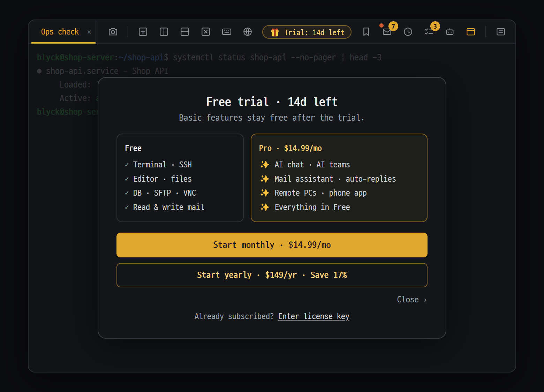544x392 pixels.
Task: Click 'shop-api.service - Shop API' terminal line
Action: 107,71
